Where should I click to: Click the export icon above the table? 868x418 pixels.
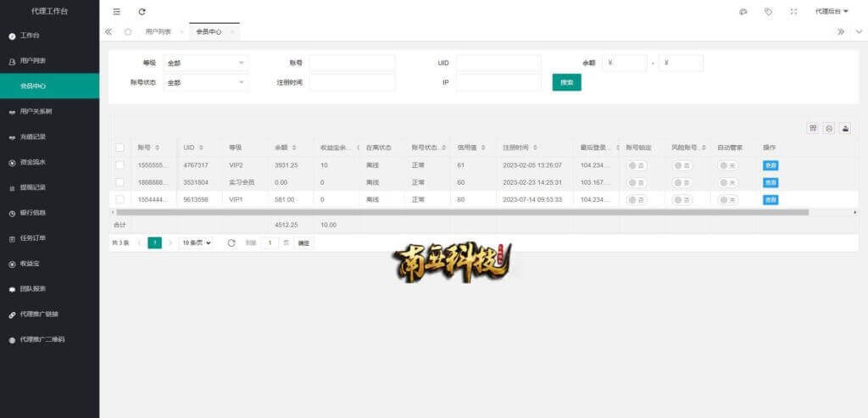(x=829, y=128)
